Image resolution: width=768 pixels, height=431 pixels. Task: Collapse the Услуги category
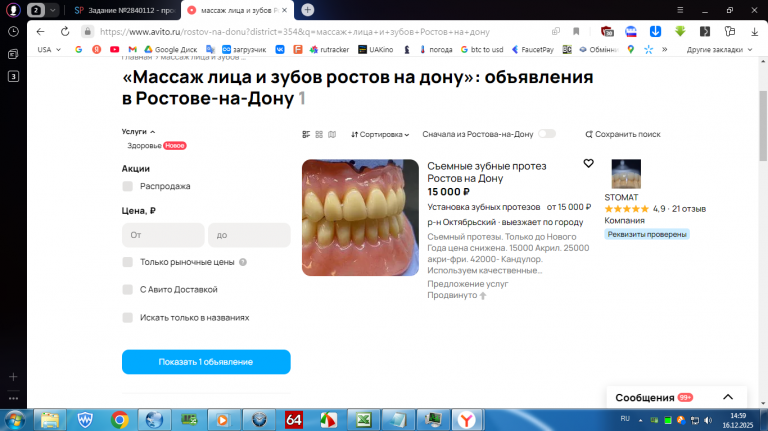[x=138, y=131]
